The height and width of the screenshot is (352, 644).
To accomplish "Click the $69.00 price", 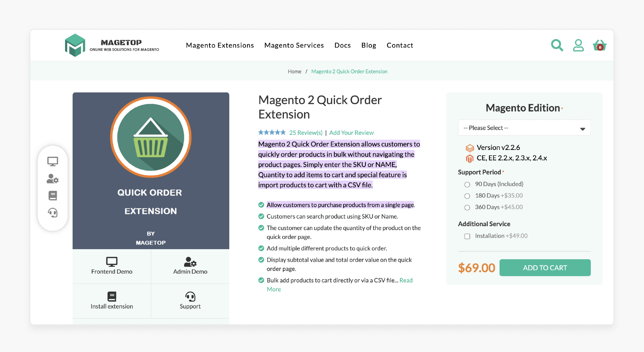I will pyautogui.click(x=477, y=268).
